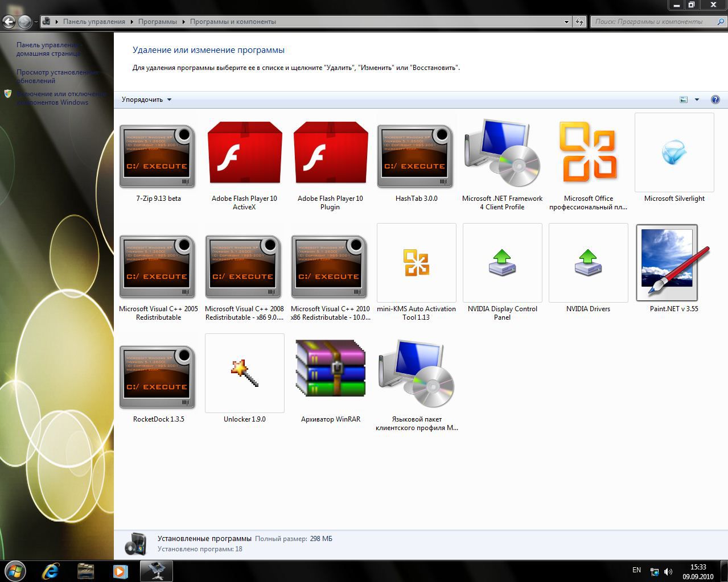Viewport: 728px width, 582px height.
Task: Select the Языковой пакет клиентского профиля icon
Action: pos(416,373)
